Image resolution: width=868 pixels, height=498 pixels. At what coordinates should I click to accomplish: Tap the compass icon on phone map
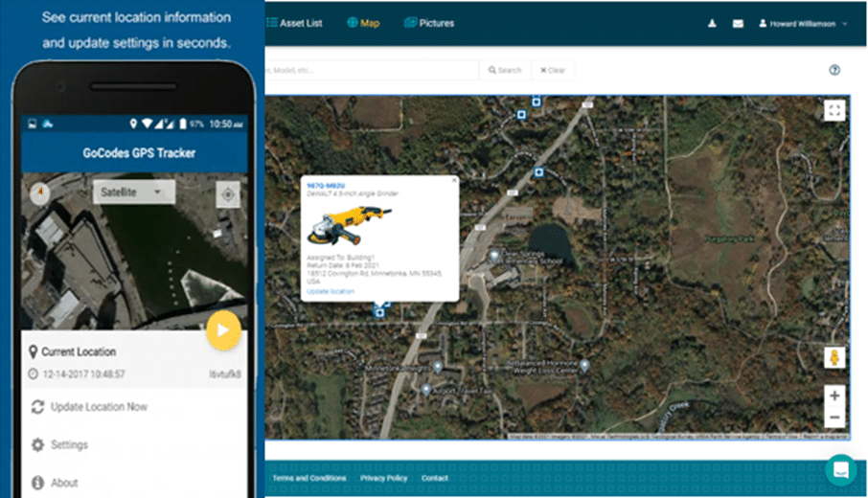point(39,193)
